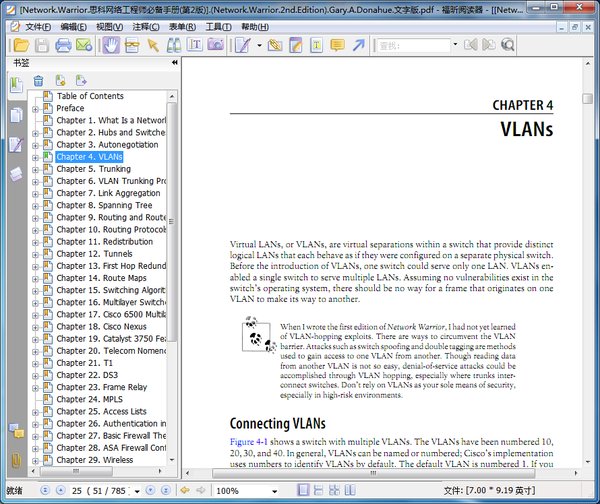The width and height of the screenshot is (600, 504).
Task: Open Chapter 24. MPLS bookmark
Action: pyautogui.click(x=90, y=399)
